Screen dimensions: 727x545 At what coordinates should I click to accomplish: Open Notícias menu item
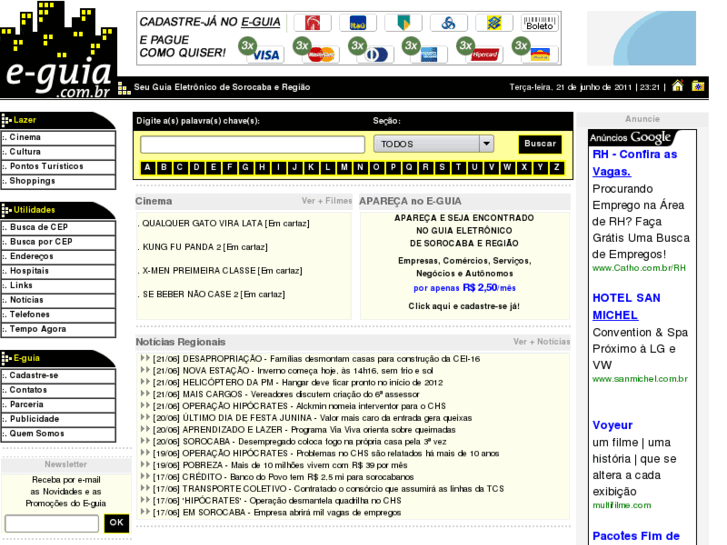click(x=58, y=300)
